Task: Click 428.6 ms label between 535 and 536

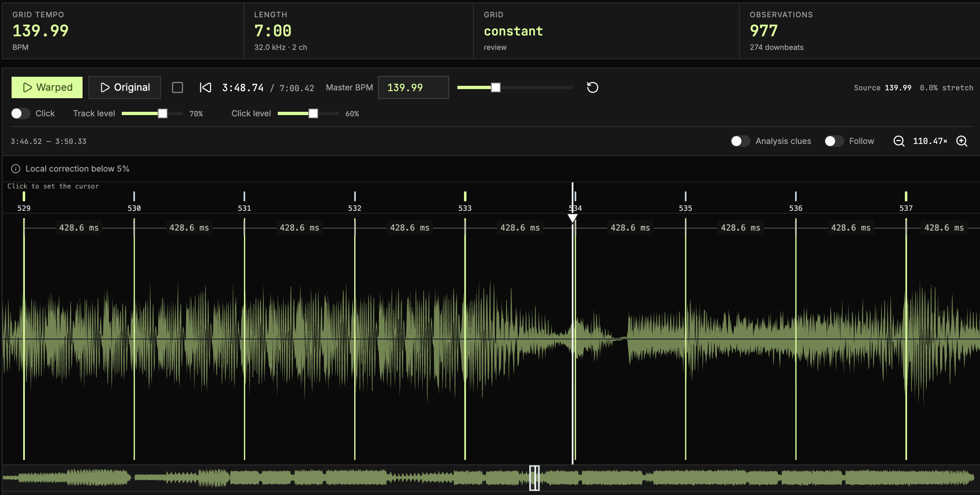Action: pos(741,228)
